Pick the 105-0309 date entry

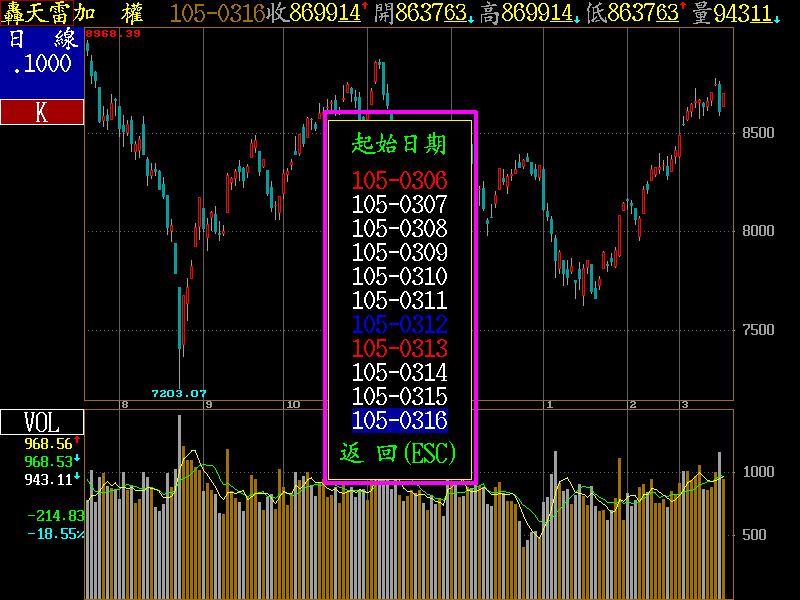point(400,253)
